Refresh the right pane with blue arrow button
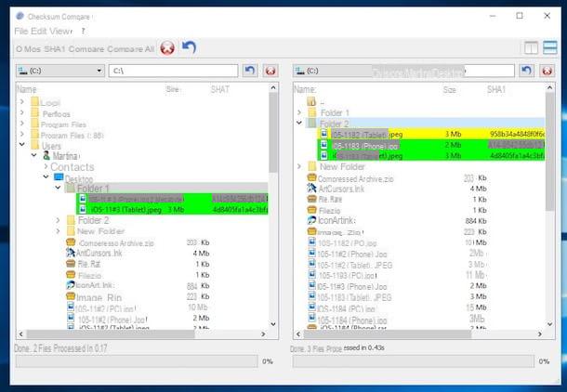The height and width of the screenshot is (392, 567). [526, 71]
